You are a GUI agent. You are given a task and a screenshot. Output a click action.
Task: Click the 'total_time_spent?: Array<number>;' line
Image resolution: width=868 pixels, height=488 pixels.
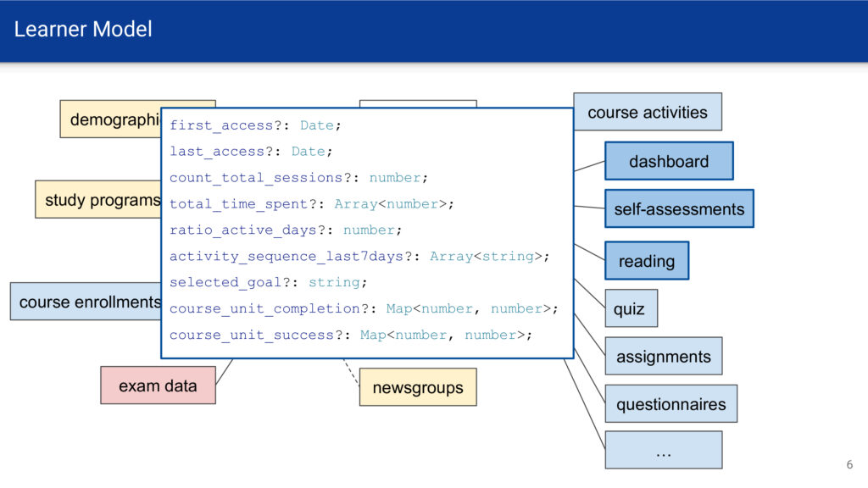coord(312,204)
